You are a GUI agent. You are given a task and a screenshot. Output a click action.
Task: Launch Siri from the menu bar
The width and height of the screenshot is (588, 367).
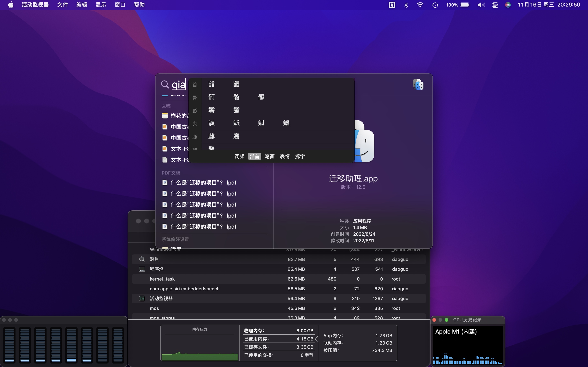508,5
